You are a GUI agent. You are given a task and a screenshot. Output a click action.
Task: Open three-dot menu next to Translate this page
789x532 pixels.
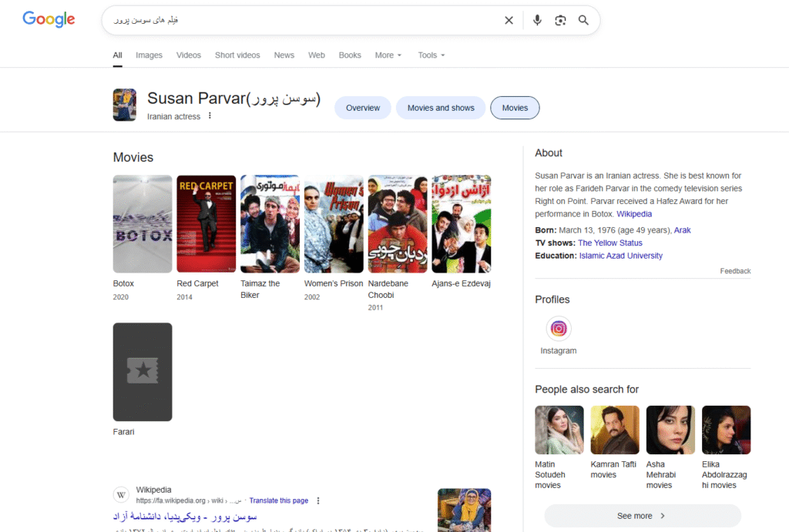point(318,500)
